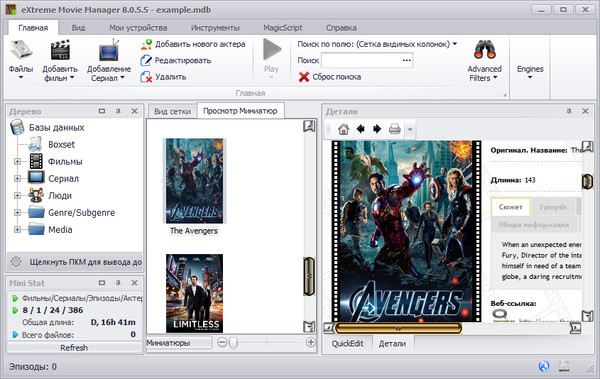Screen dimensions: 600x379
Task: Select the Просмотр Миниатюр tab
Action: 240,111
